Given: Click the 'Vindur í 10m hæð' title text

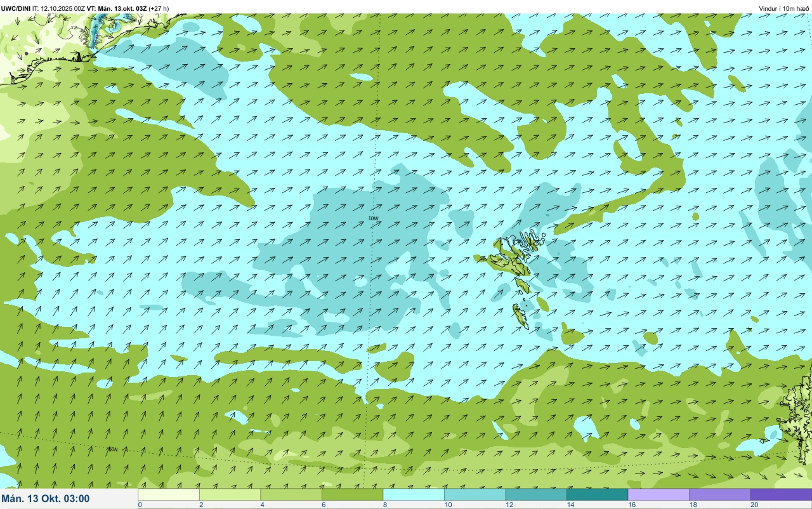Looking at the screenshot, I should click(783, 8).
